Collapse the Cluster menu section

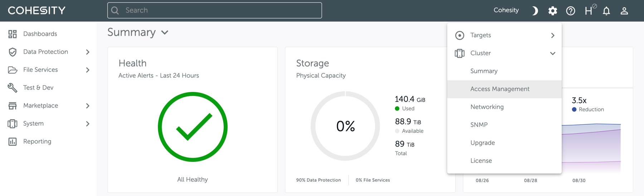[x=553, y=53]
